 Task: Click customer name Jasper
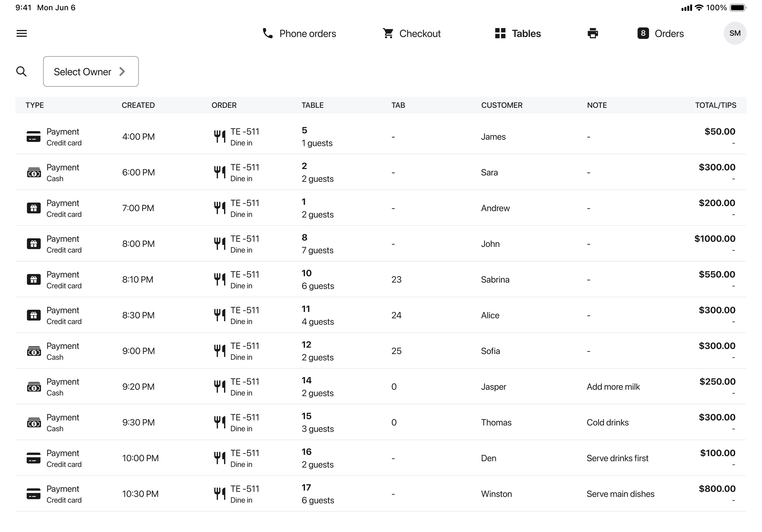pyautogui.click(x=494, y=387)
